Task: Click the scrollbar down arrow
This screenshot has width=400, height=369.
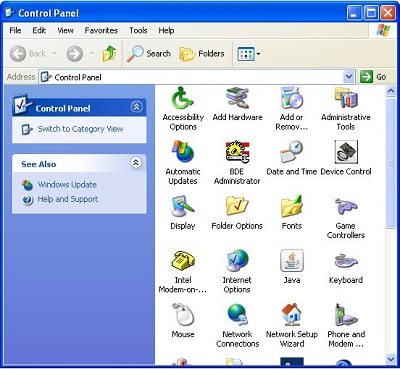Action: pos(391,359)
